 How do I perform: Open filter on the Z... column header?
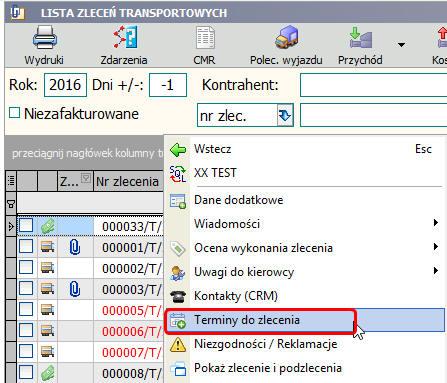click(x=86, y=178)
